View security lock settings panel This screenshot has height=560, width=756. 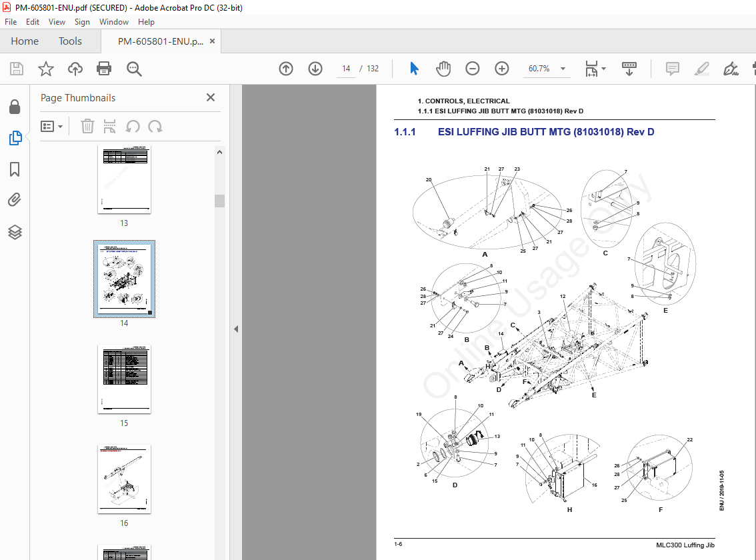point(15,107)
